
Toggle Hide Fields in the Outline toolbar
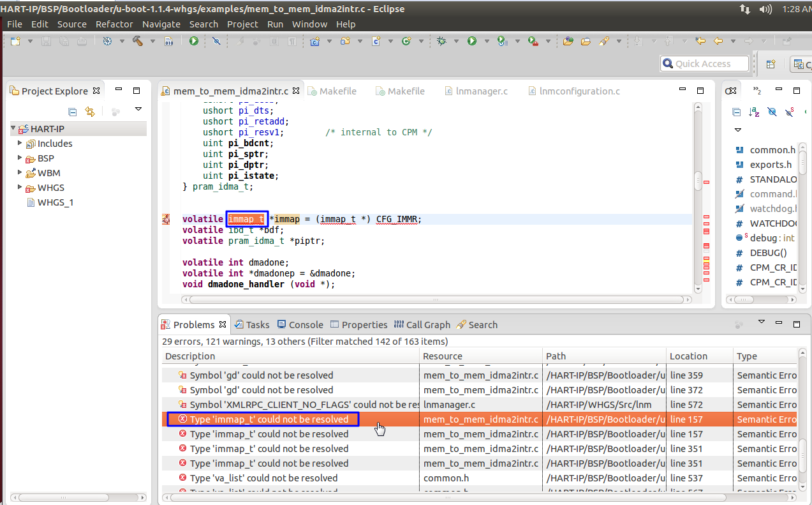(x=772, y=112)
